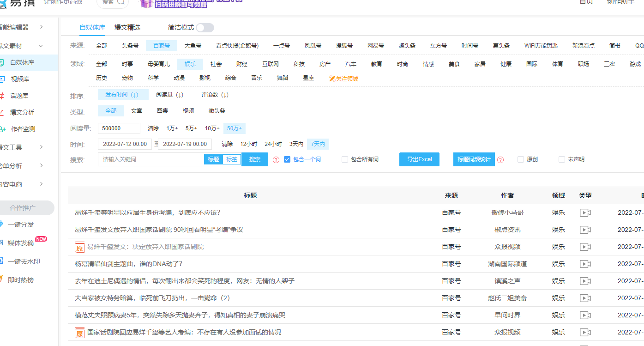The width and height of the screenshot is (644, 346).
Task: Click the 原 badge on 国家话剧院回应 row
Action: pos(80,333)
